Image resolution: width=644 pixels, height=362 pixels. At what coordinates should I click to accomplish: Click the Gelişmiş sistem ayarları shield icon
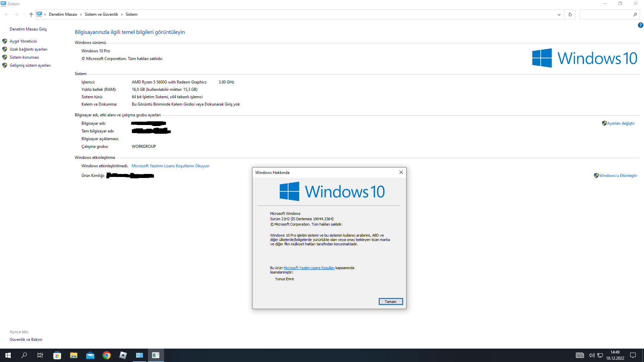pyautogui.click(x=5, y=65)
